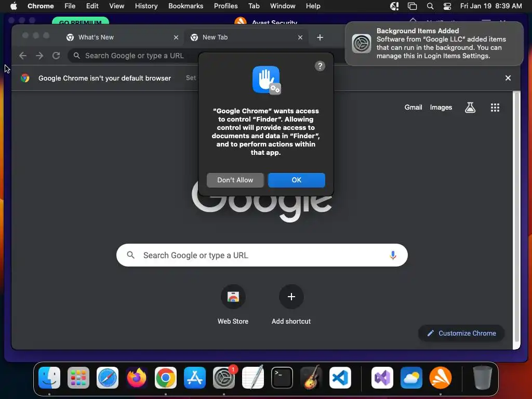
Task: Open the help question mark in the dialog
Action: point(320,66)
